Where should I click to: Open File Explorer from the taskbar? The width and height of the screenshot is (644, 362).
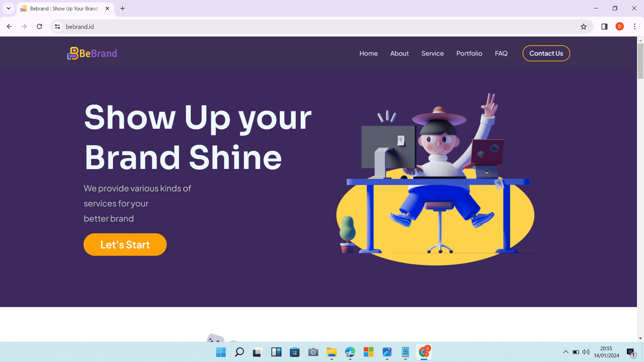point(331,352)
